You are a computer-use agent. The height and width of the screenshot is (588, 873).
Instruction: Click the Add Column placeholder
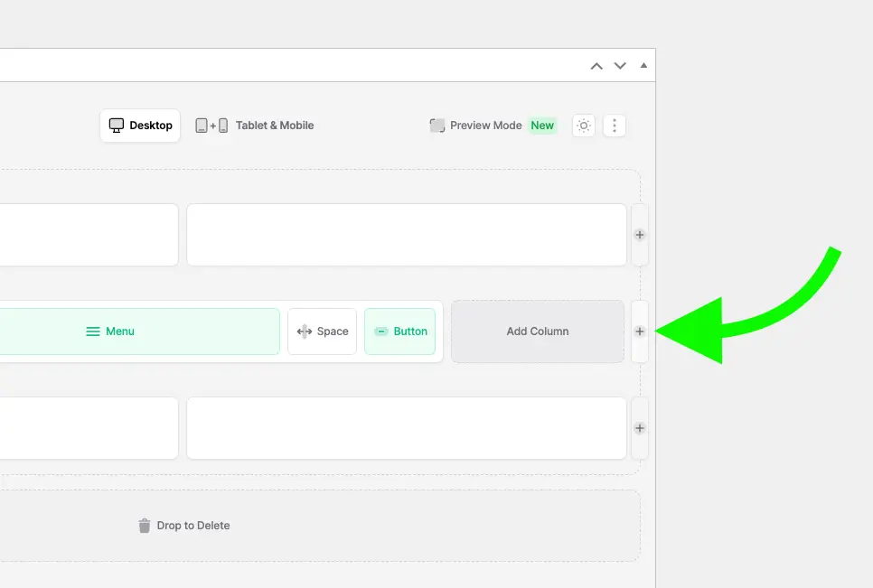(538, 331)
